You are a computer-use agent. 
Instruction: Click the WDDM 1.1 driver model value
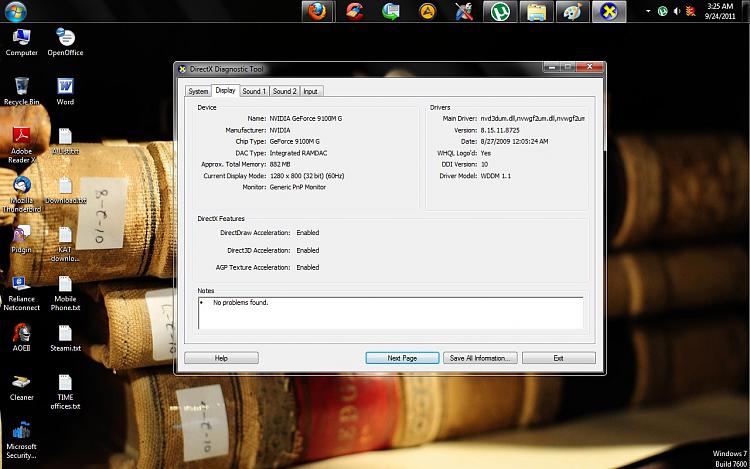click(496, 176)
